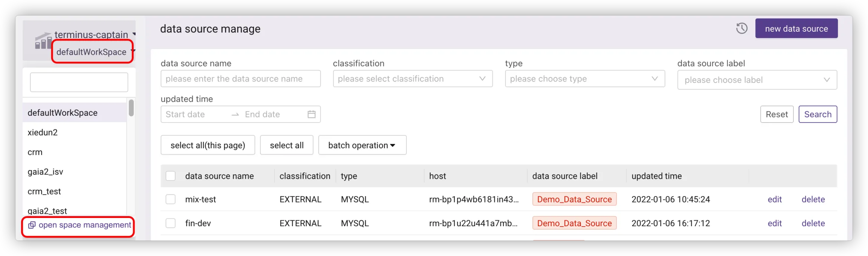The width and height of the screenshot is (868, 256).
Task: Edit the mix-test data source
Action: click(775, 199)
